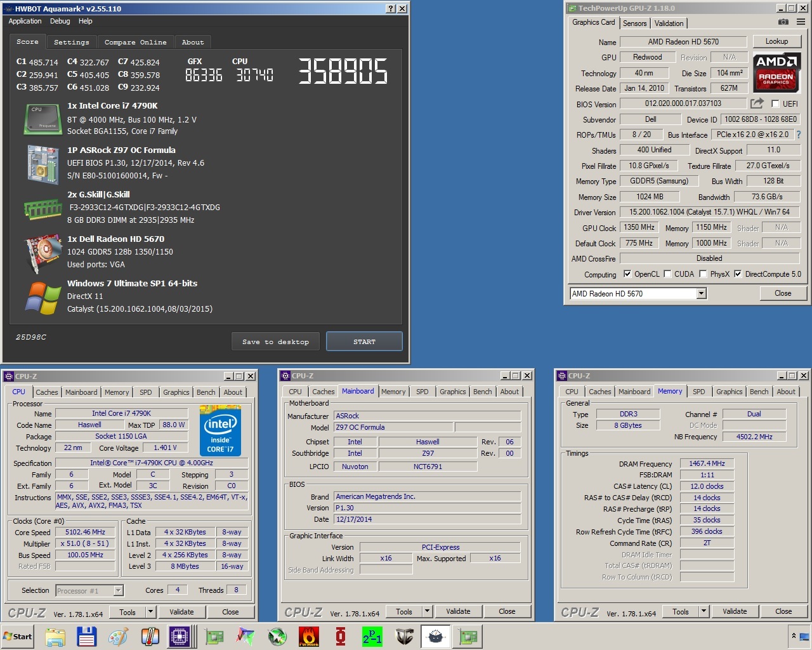Screen dimensions: 812x650
Task: Click the CPU chip icon in Aquamark
Action: coord(43,119)
